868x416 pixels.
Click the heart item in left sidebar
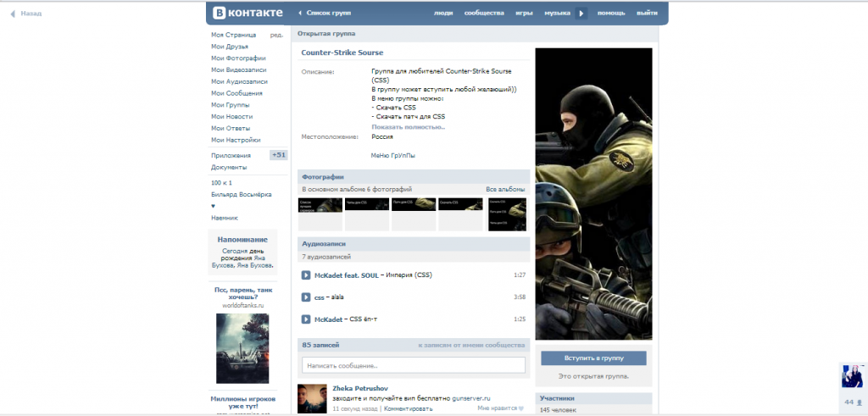click(213, 206)
